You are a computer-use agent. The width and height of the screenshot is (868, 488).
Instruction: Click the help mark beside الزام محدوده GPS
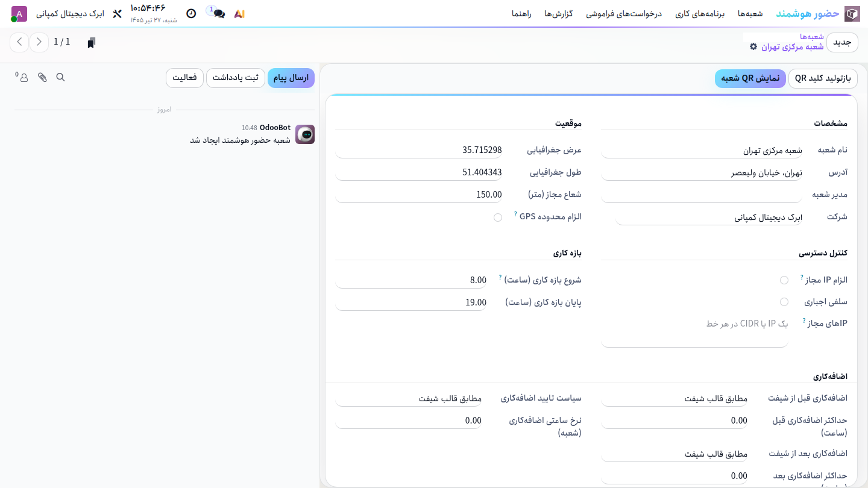[515, 213]
